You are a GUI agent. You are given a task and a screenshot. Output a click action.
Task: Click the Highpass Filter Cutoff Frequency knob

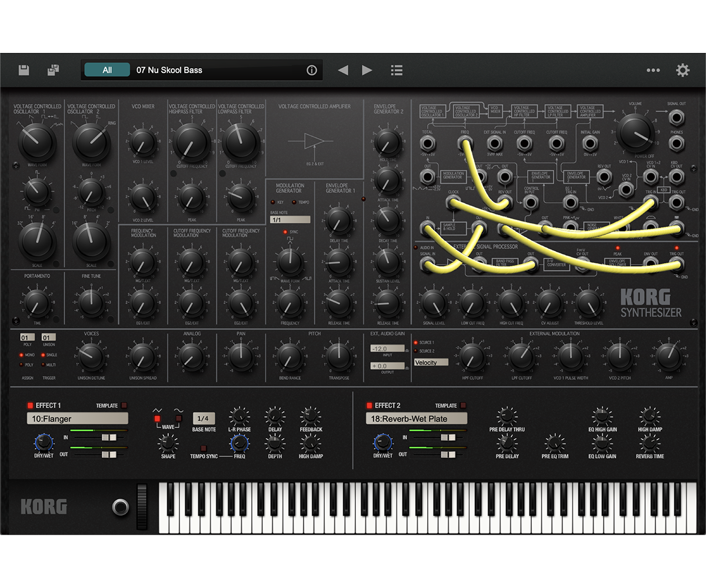(x=192, y=142)
